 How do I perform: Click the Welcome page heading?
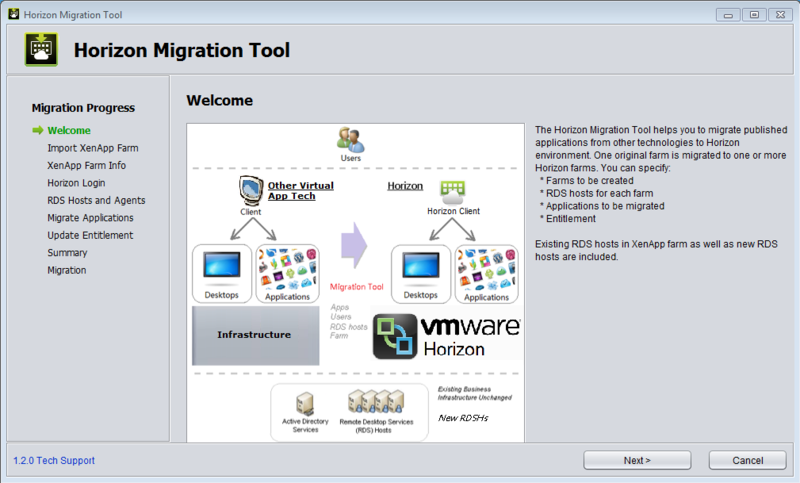[219, 100]
